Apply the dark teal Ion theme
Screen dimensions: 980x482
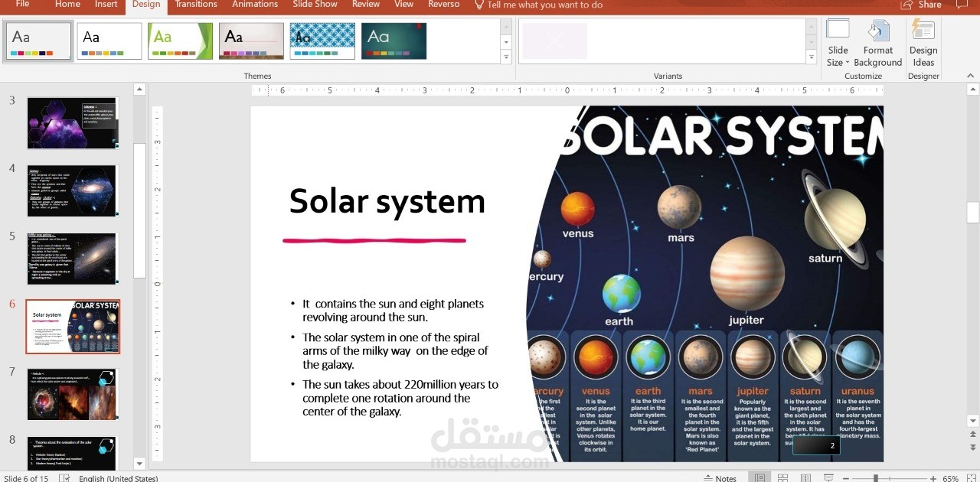[394, 41]
